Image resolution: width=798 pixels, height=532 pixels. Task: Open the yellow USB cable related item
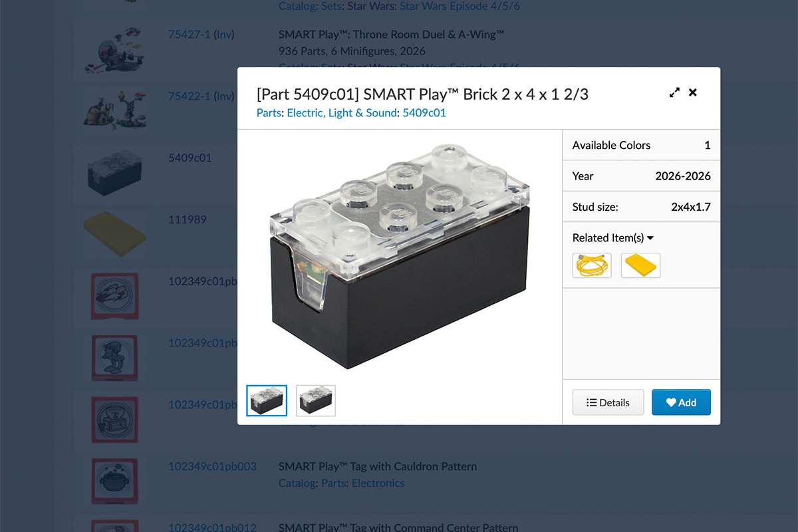[x=592, y=265]
